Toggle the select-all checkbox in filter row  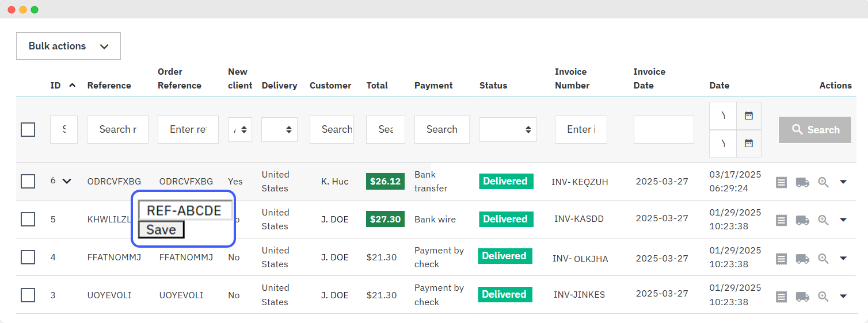pyautogui.click(x=28, y=129)
